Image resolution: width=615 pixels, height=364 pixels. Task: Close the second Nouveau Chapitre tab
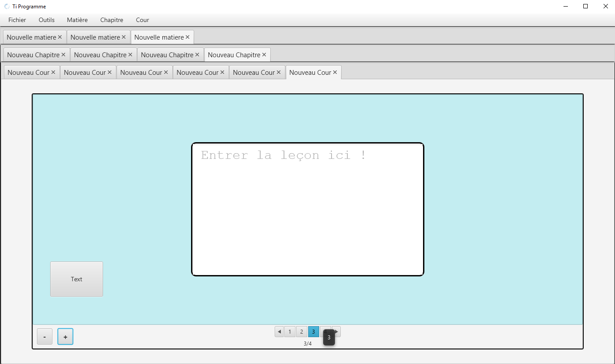click(130, 55)
